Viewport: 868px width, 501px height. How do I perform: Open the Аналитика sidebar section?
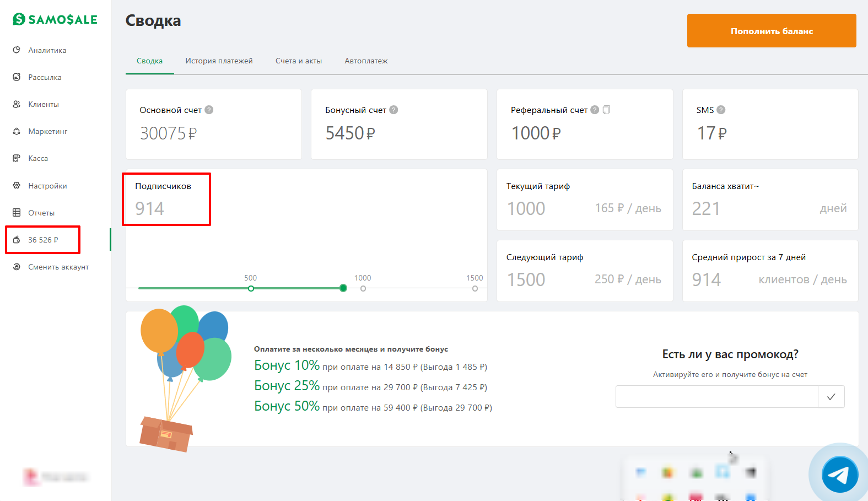click(x=47, y=50)
